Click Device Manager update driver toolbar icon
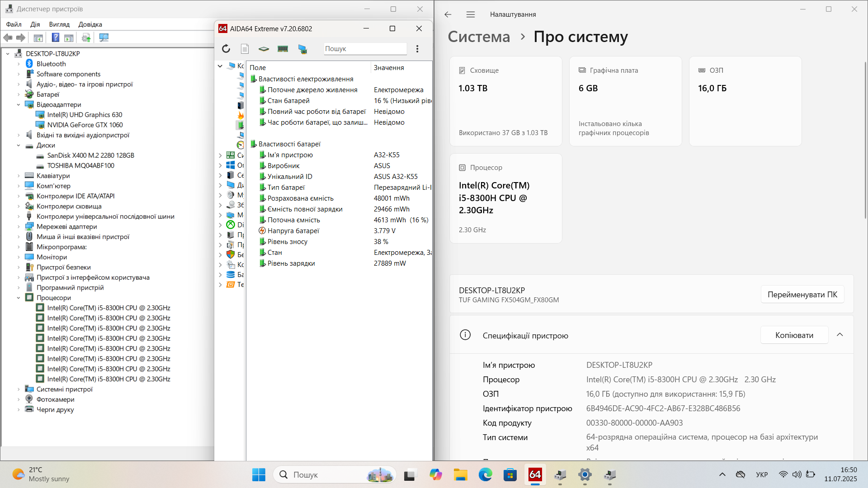 tap(86, 38)
